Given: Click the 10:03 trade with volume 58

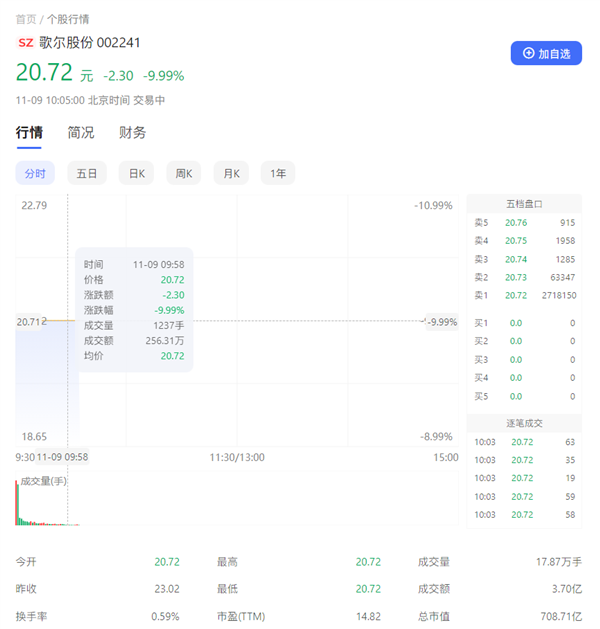Looking at the screenshot, I should [x=525, y=515].
